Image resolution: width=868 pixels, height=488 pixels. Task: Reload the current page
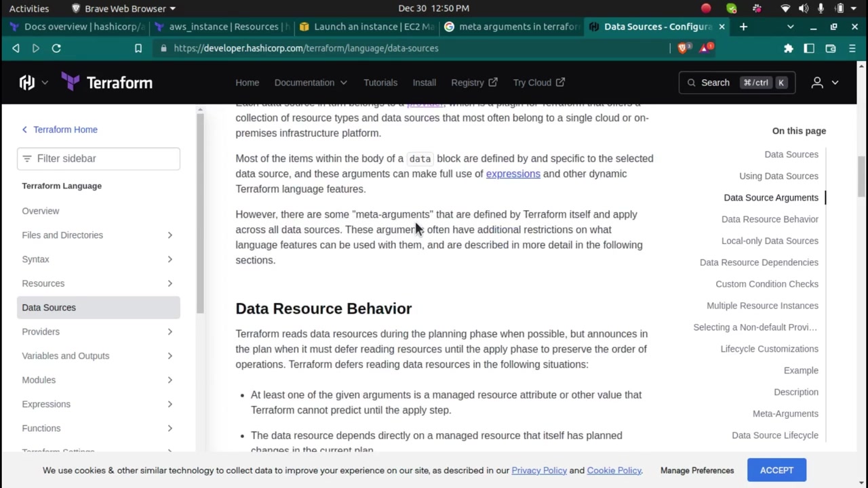pos(56,48)
